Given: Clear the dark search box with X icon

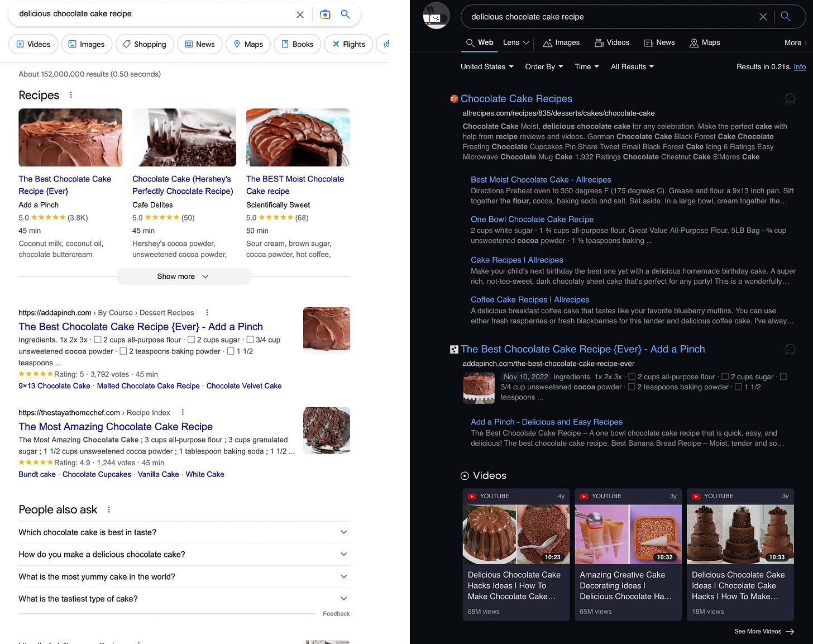Looking at the screenshot, I should click(763, 17).
